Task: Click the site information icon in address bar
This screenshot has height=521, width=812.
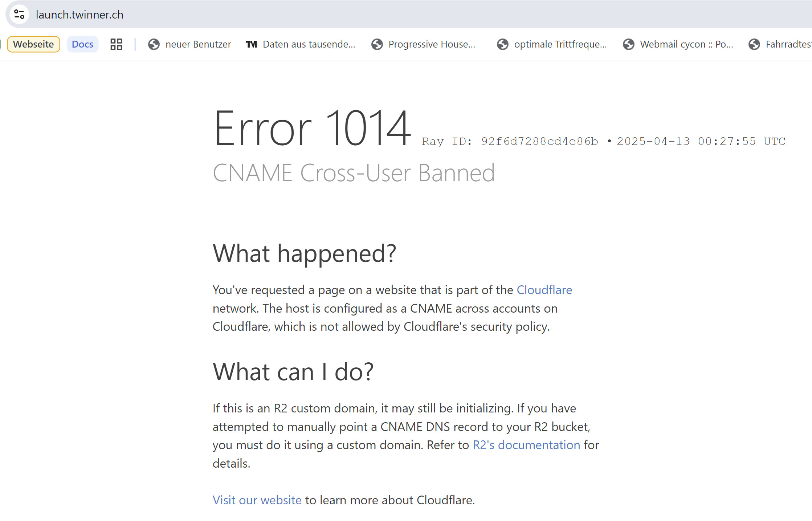Action: [x=19, y=15]
